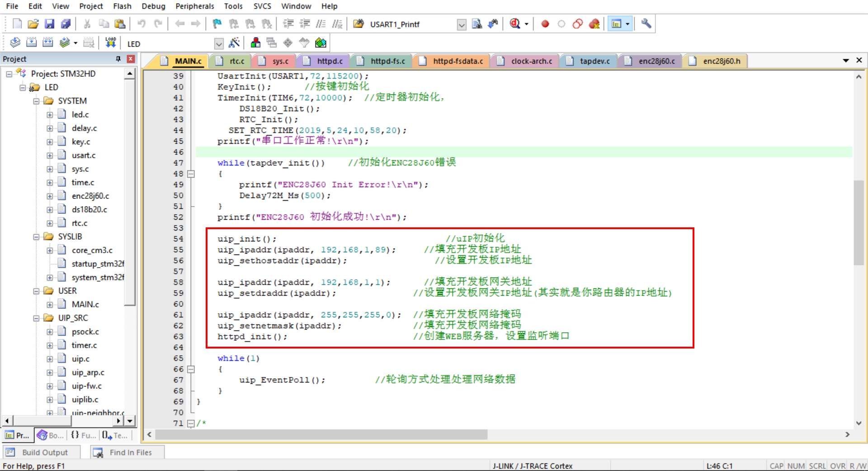Toggle the comment fold at line 71
The image size is (868, 471).
point(191,424)
